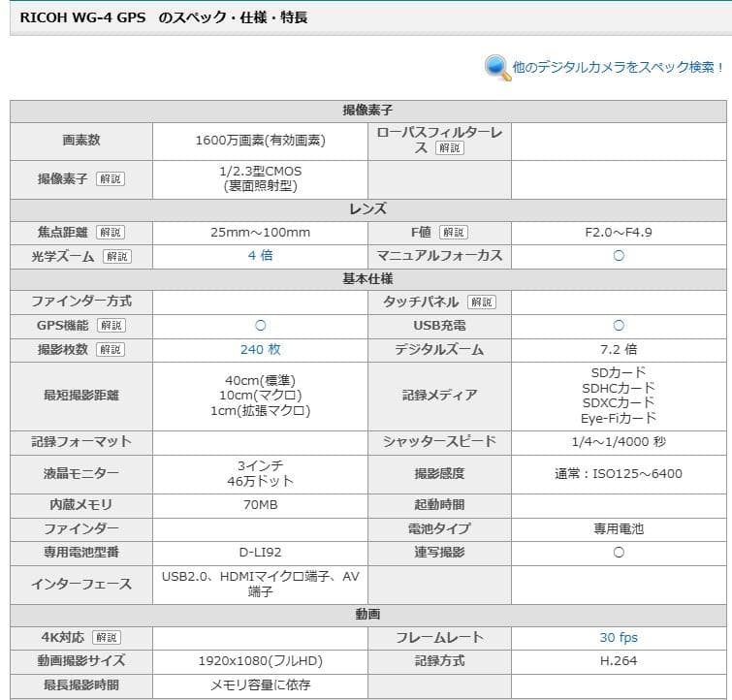Select the USB2.0、HDMIマイクロ端子 interface value
The width and height of the screenshot is (732, 700).
coord(260,584)
